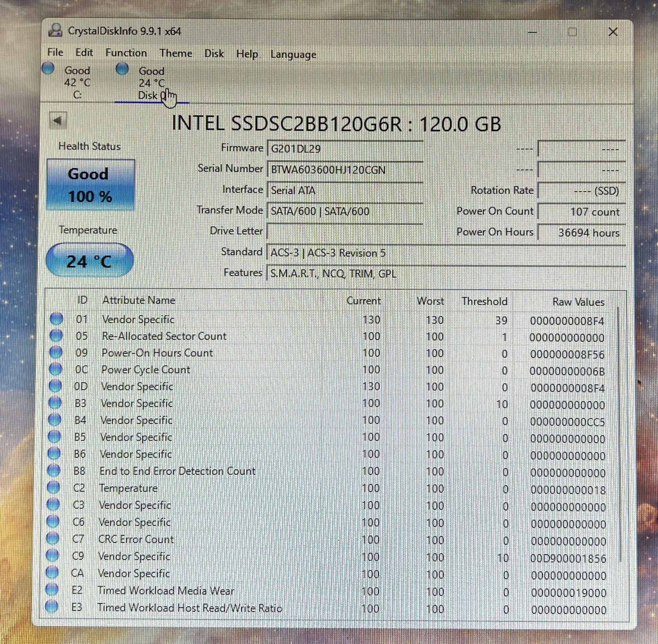Click the status orb of Power-On Hours Count
This screenshot has width=658, height=644.
click(x=56, y=352)
